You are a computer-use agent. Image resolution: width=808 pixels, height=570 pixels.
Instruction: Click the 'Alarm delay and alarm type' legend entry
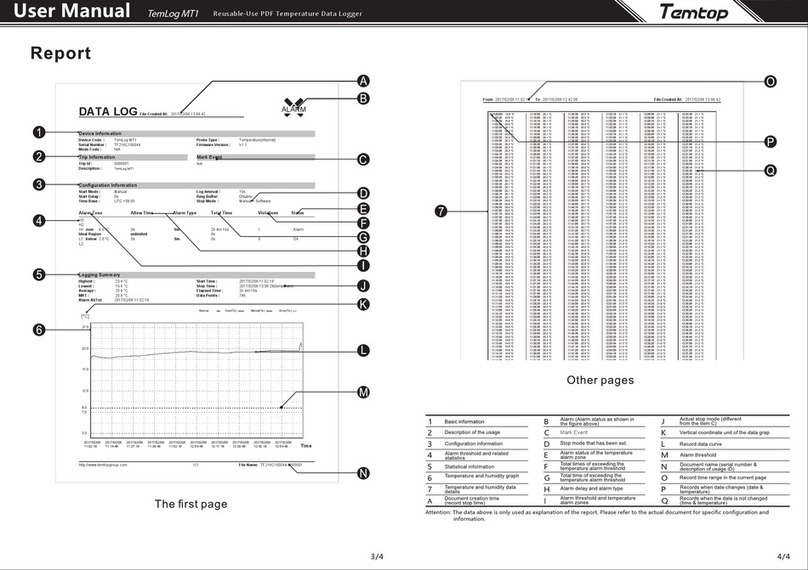coord(591,488)
